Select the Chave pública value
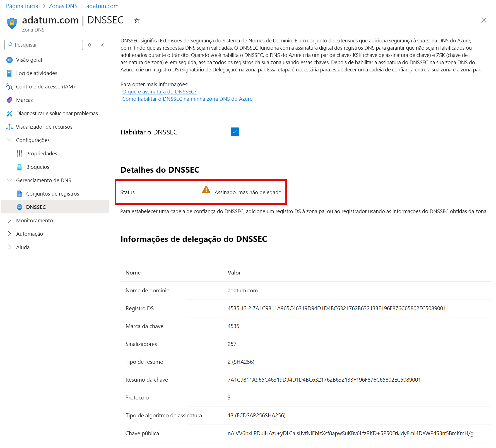 [354, 433]
